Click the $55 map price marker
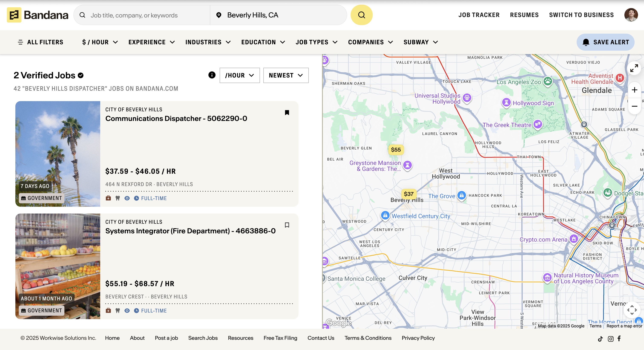644x350 pixels. pos(396,150)
